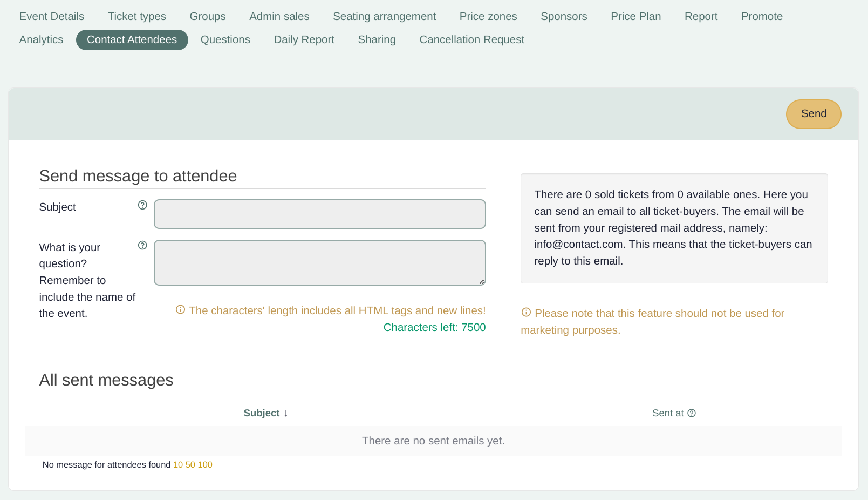The width and height of the screenshot is (868, 500).
Task: Go to Admin sales tab
Action: (x=279, y=16)
